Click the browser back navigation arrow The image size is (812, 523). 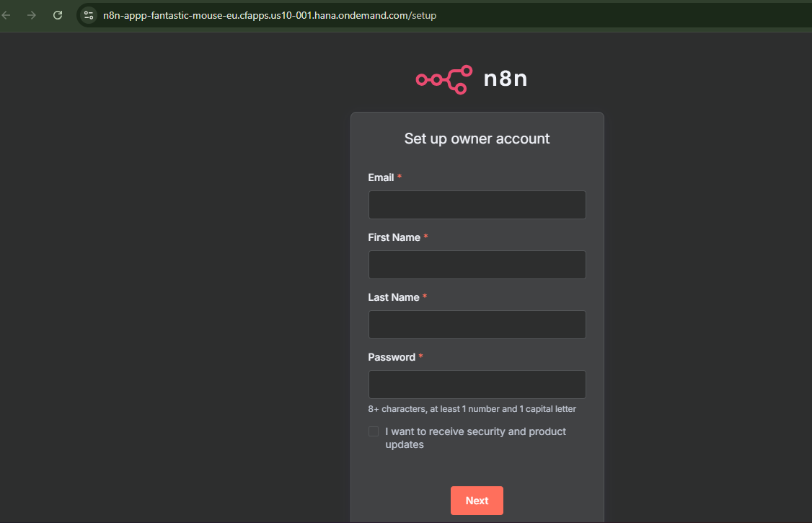[x=11, y=14]
